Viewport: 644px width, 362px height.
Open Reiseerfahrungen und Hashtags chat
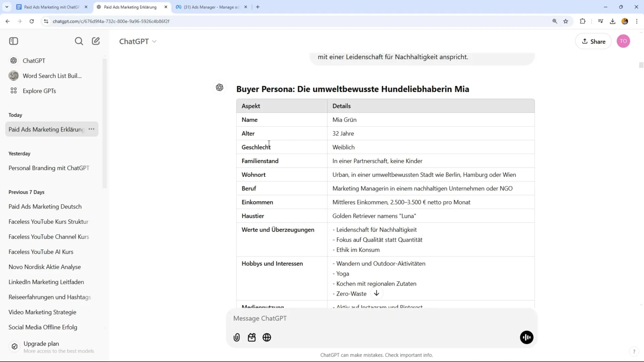click(50, 297)
